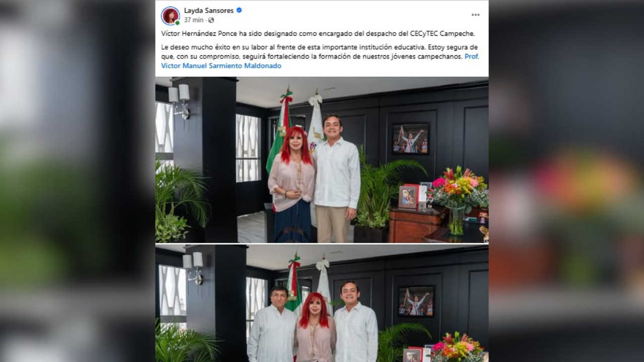Screen dimensions: 644x362
Task: Click the flower bouquet in top photo
Action: (x=459, y=199)
